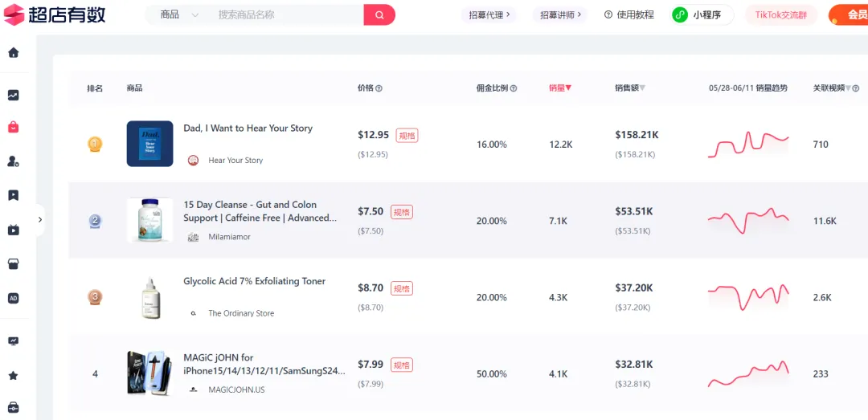Open the star favorites sidebar icon
The height and width of the screenshot is (420, 868).
click(14, 376)
